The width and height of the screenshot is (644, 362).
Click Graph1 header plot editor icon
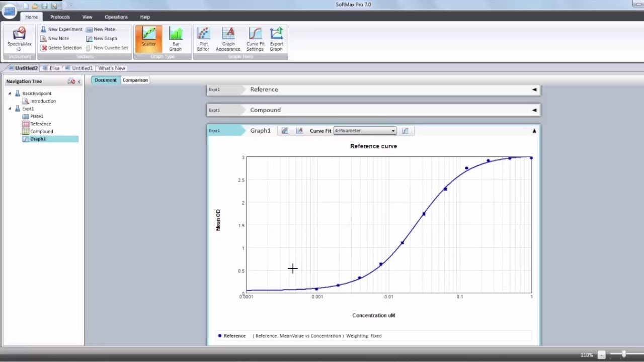click(285, 131)
